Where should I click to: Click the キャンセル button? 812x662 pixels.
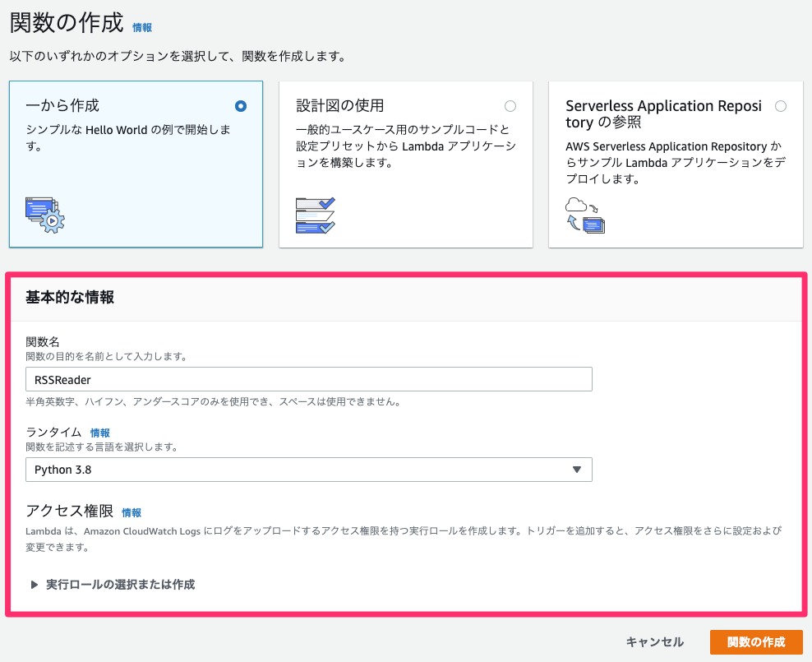click(653, 642)
